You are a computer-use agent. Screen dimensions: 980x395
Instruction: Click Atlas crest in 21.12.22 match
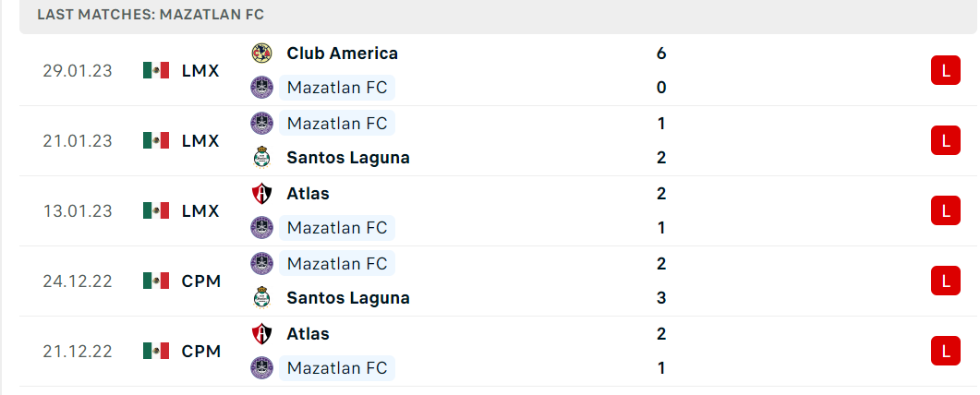coord(262,334)
